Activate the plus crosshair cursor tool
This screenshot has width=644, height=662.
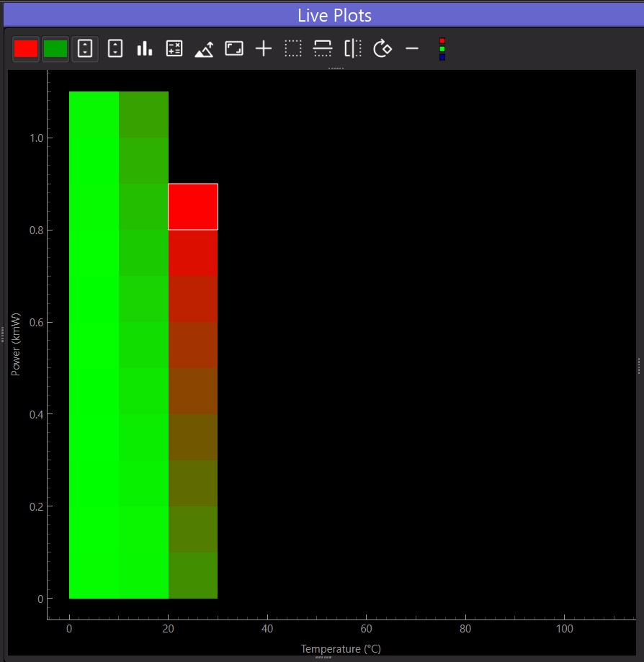coord(264,49)
